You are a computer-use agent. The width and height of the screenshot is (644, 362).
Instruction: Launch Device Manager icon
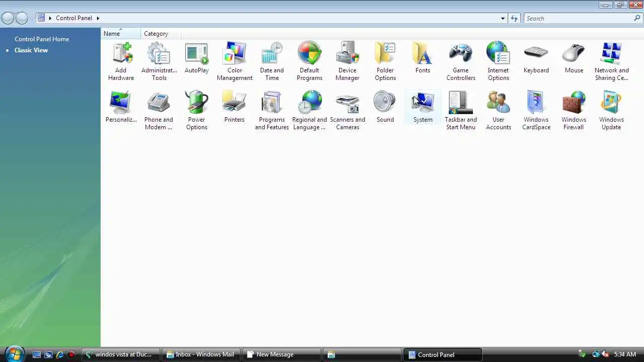tap(347, 61)
